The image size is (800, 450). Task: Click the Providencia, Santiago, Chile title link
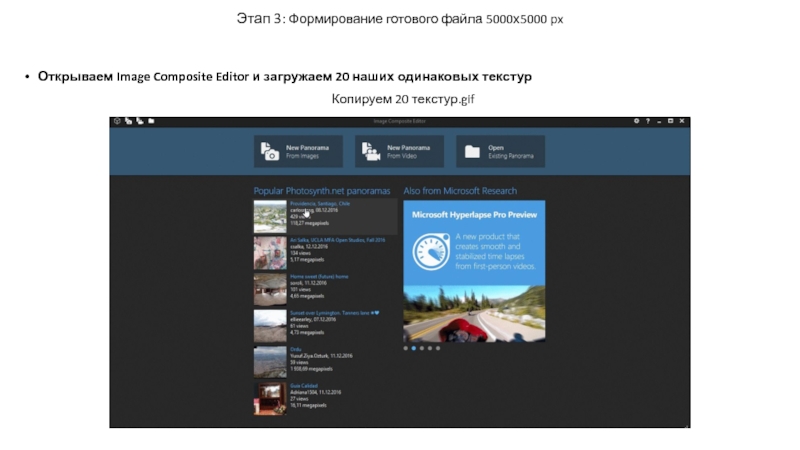click(320, 204)
